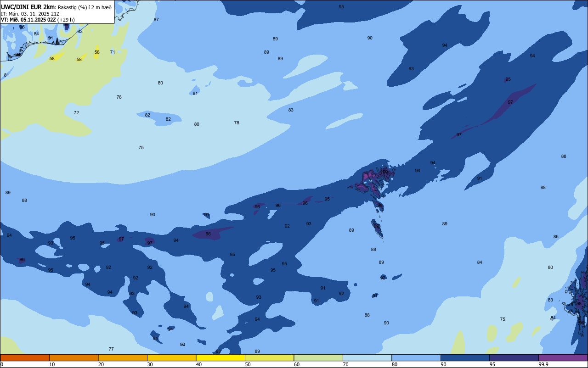Click the 70–80 pale blue legend swatch
Viewport: 588px width, 368px height.
click(x=367, y=357)
